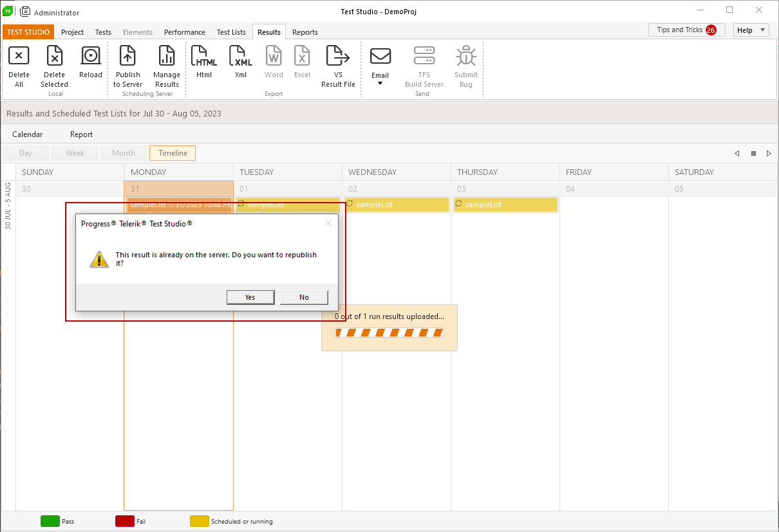Click the Submit Bug icon
The width and height of the screenshot is (779, 532).
(465, 57)
